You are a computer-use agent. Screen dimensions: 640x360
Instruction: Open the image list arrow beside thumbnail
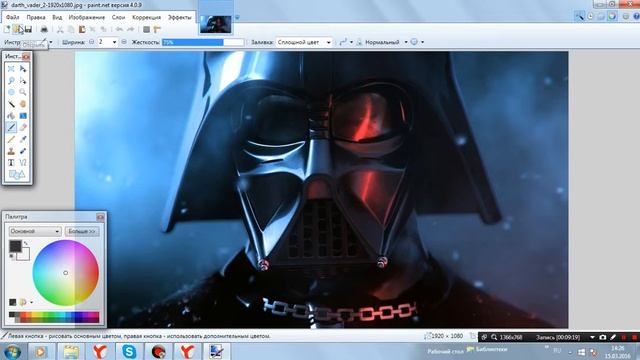[237, 18]
